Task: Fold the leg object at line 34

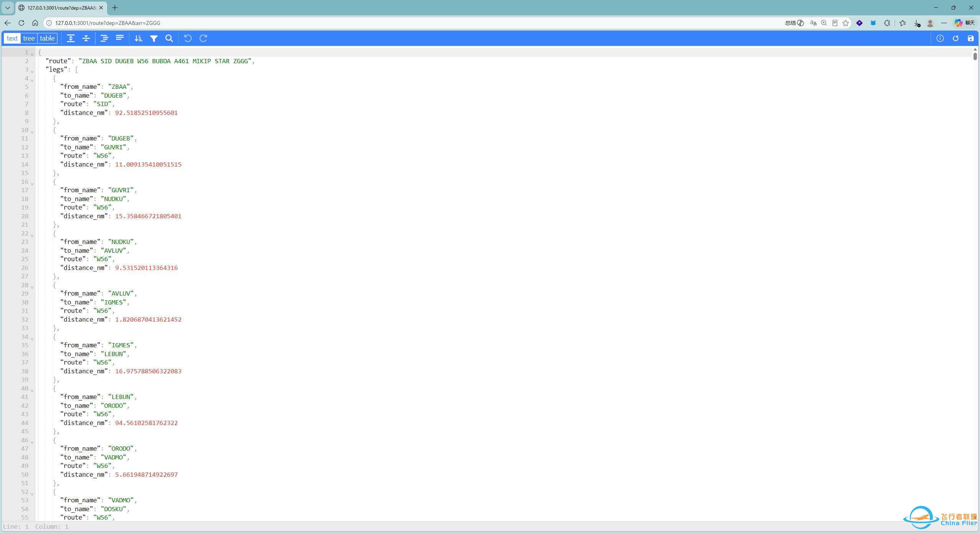Action: (32, 339)
